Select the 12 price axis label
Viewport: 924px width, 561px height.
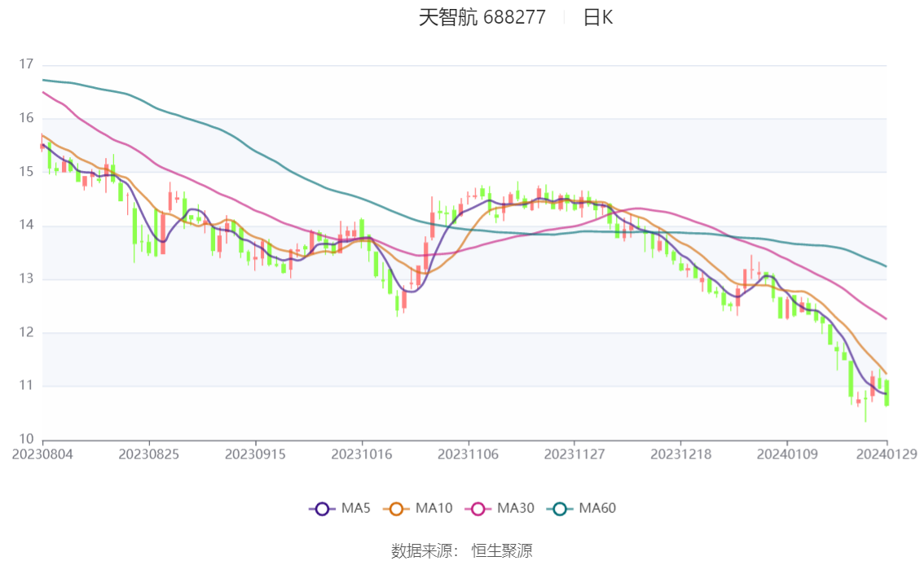tap(26, 332)
